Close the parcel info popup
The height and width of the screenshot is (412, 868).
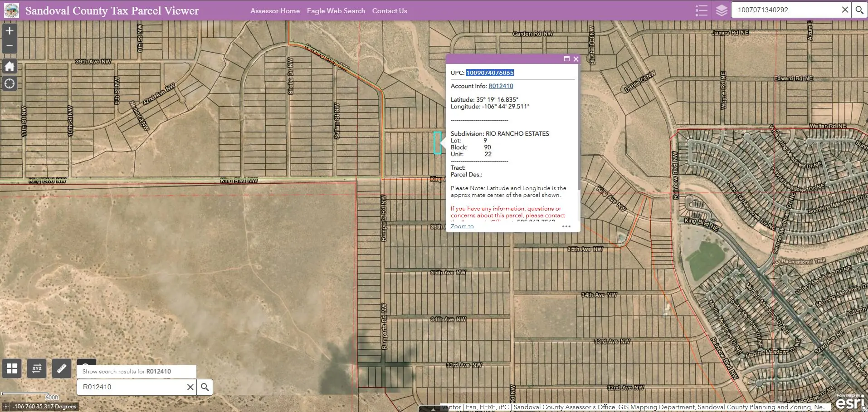point(576,59)
